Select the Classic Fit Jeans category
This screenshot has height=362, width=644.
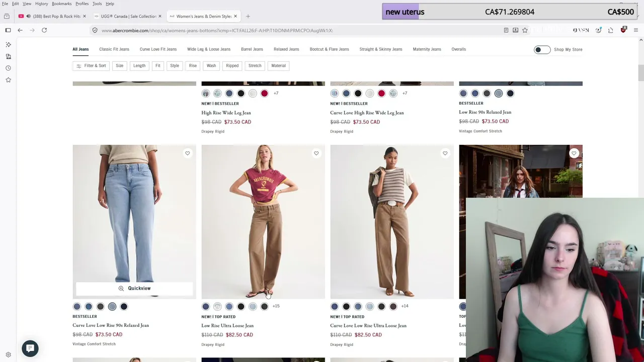click(x=114, y=49)
